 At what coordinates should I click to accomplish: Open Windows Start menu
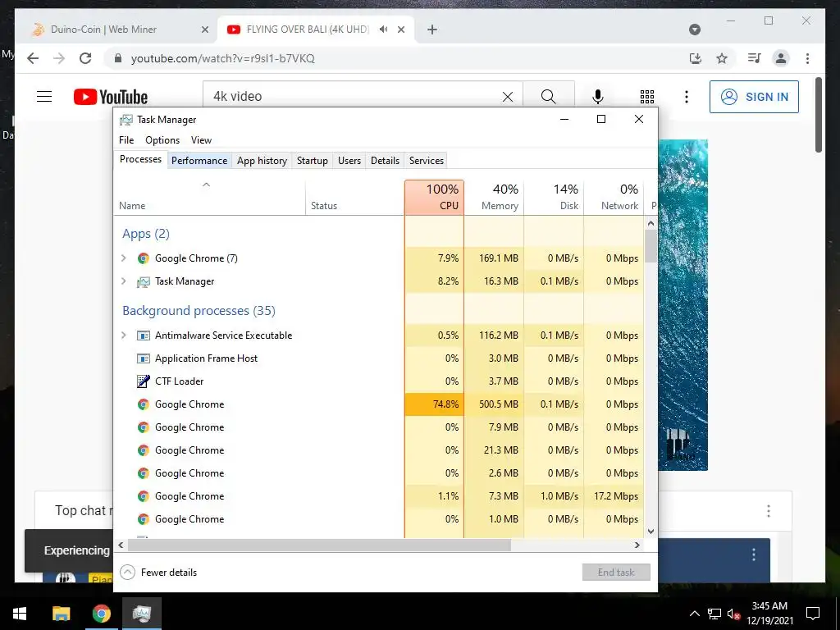click(x=20, y=614)
